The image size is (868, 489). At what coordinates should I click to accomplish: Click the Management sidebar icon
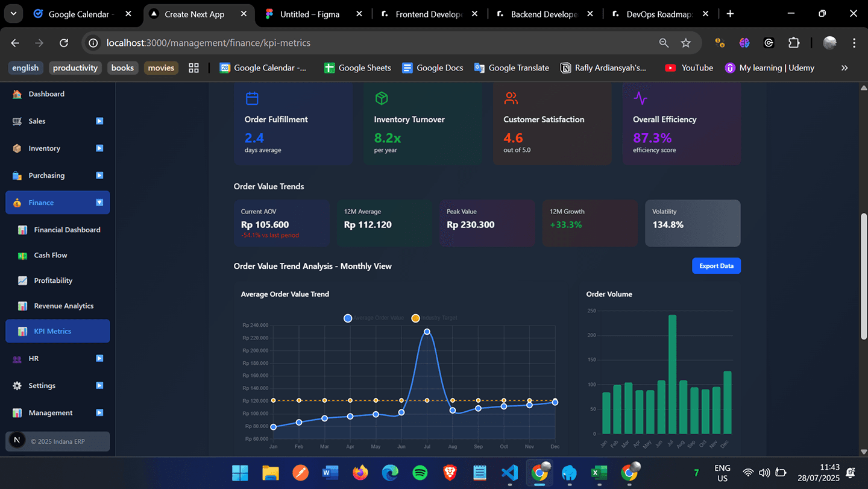click(x=17, y=412)
